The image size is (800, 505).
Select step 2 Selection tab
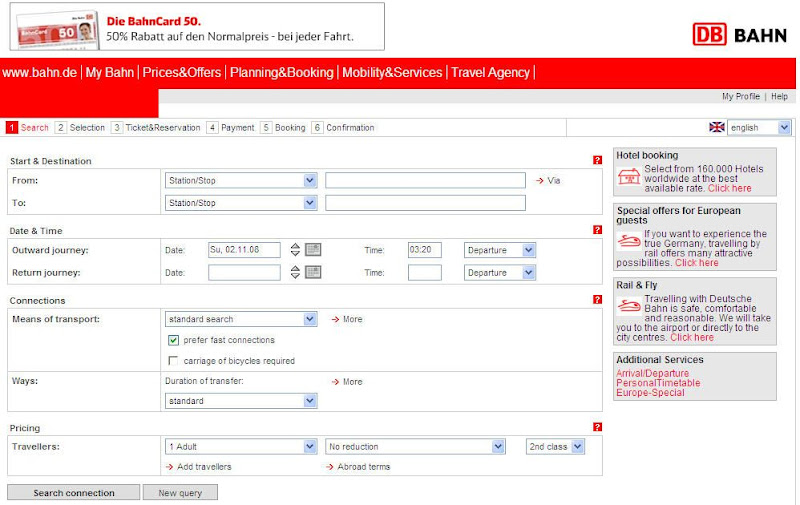tap(80, 128)
